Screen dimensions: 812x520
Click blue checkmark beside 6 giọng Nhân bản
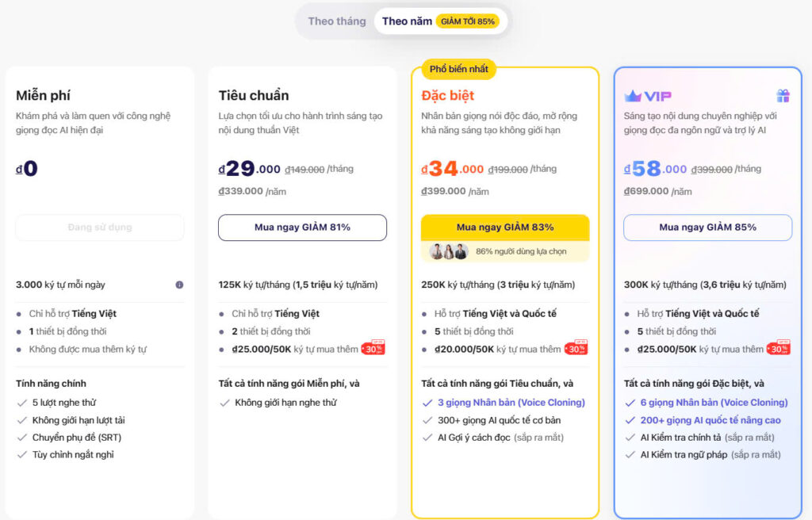630,403
